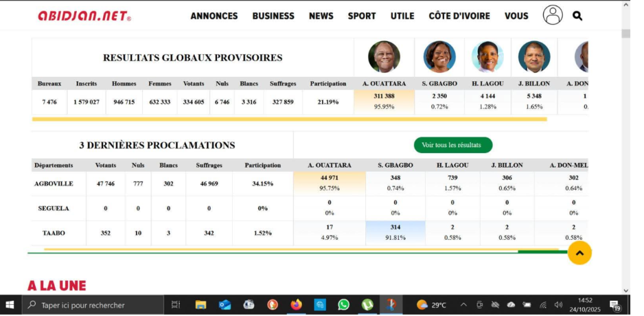
Task: Click the user account profile icon
Action: pos(552,15)
